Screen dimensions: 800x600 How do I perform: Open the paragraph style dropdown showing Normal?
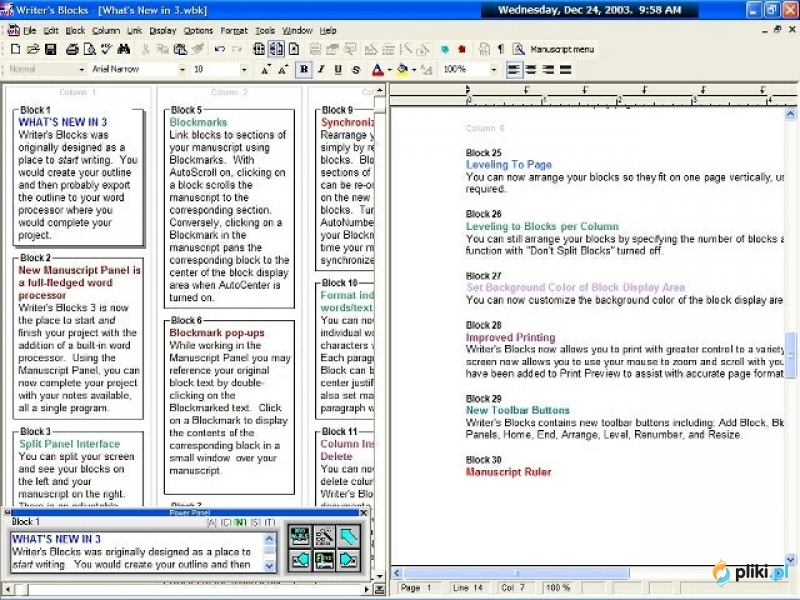click(81, 69)
